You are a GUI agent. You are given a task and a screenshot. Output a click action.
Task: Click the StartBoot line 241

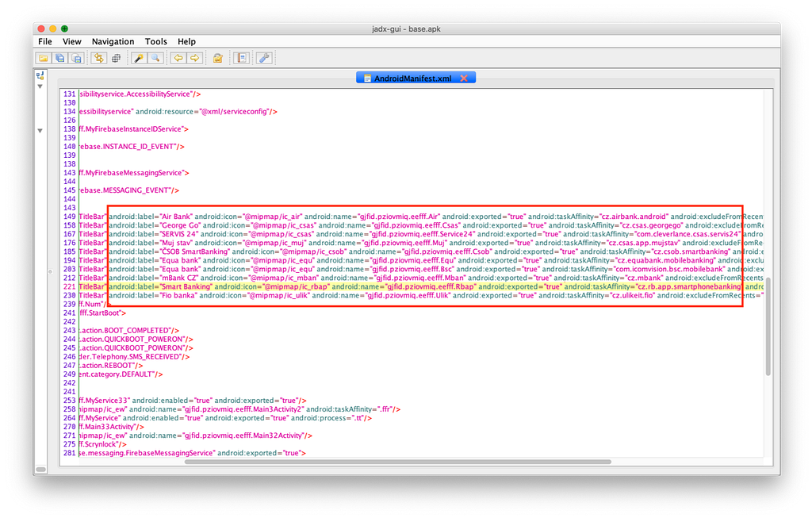pos(102,313)
